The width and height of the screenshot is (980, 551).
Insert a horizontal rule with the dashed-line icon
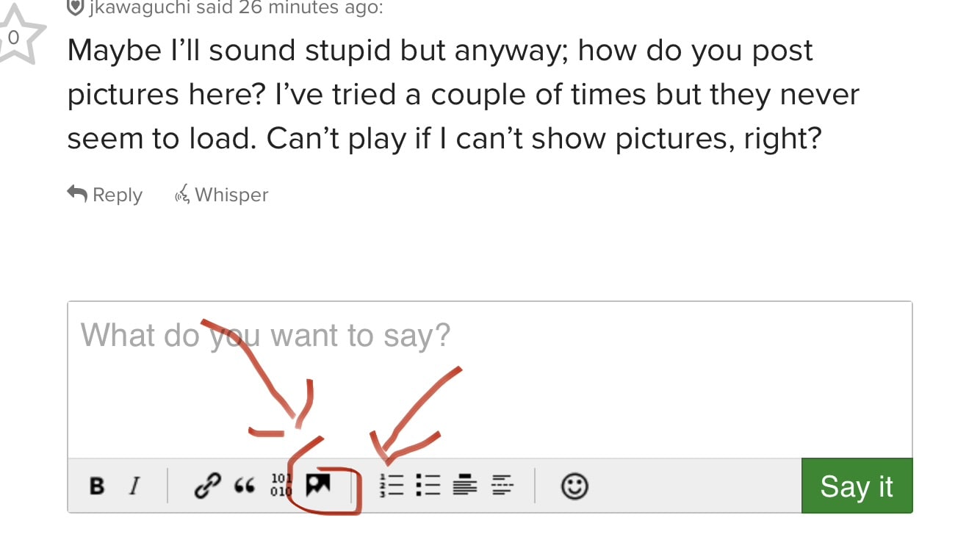point(502,486)
